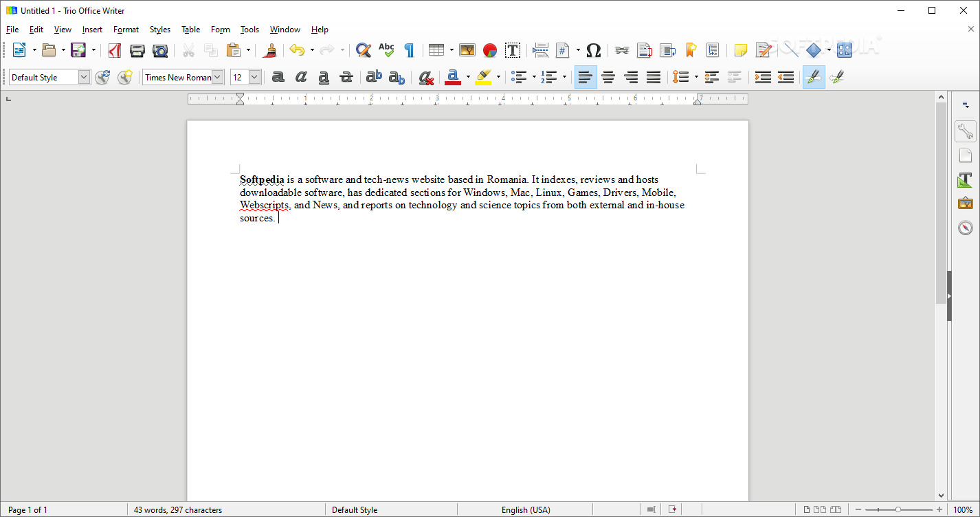Insert a text box
The width and height of the screenshot is (980, 517).
(513, 50)
